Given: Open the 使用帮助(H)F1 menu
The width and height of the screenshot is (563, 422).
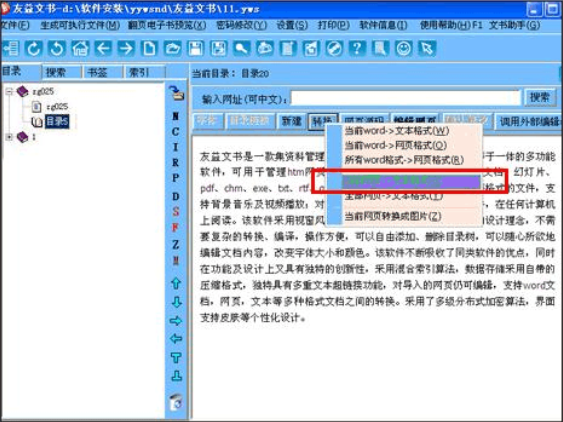Looking at the screenshot, I should [x=451, y=25].
